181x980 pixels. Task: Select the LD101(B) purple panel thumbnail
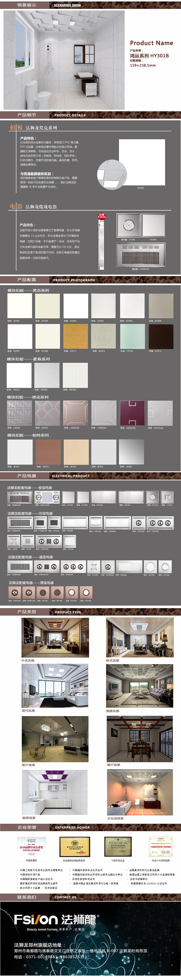(x=132, y=413)
